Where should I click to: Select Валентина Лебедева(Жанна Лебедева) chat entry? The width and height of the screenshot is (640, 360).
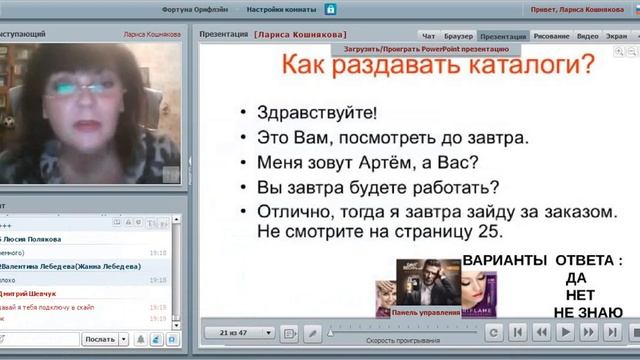pos(70,267)
